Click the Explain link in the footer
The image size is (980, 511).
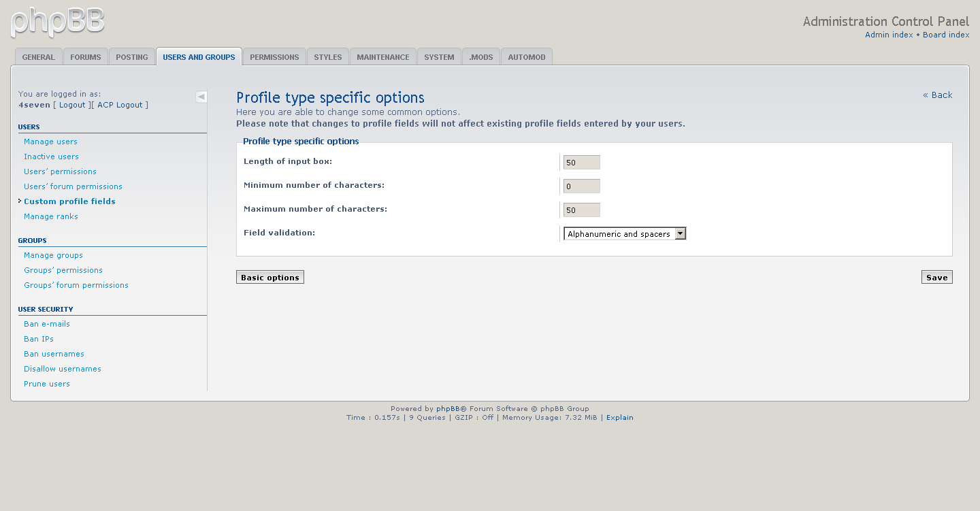pyautogui.click(x=619, y=418)
